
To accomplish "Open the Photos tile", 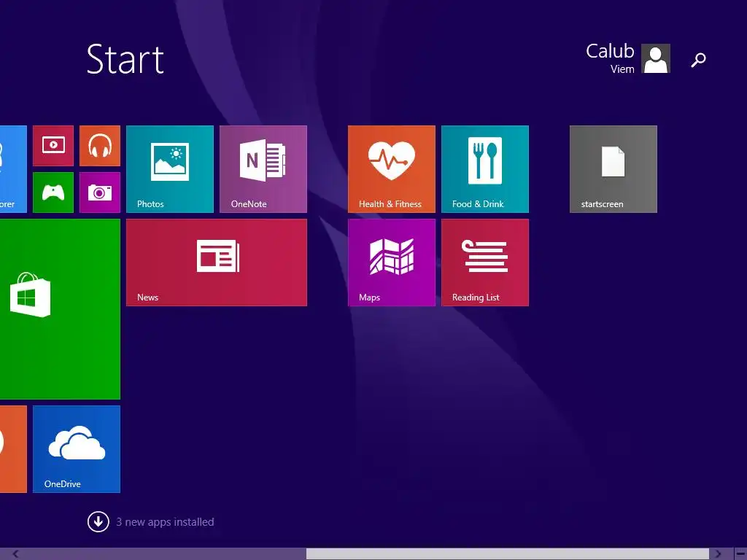I will (169, 169).
